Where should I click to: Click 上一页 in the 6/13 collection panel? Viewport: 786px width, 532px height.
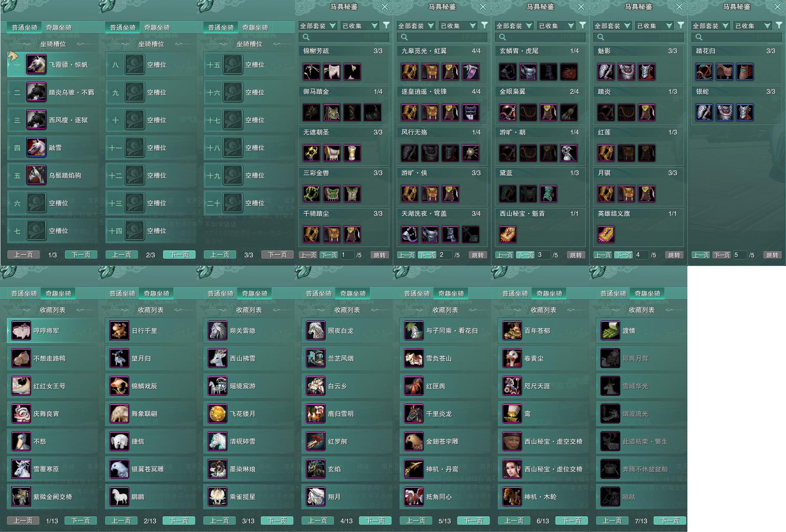click(514, 521)
